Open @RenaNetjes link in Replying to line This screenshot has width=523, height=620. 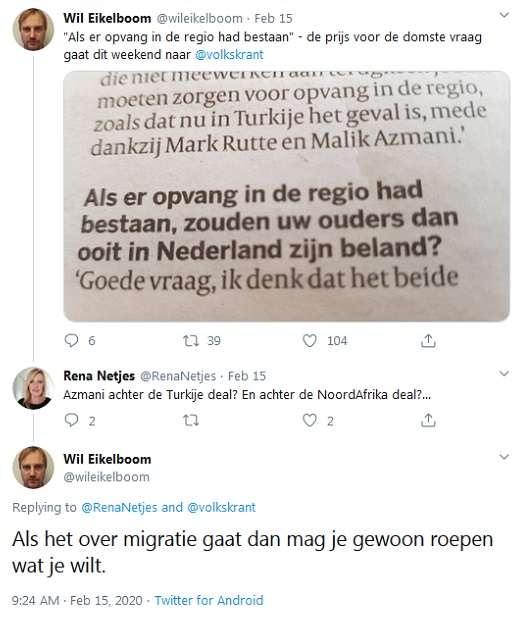[x=119, y=507]
